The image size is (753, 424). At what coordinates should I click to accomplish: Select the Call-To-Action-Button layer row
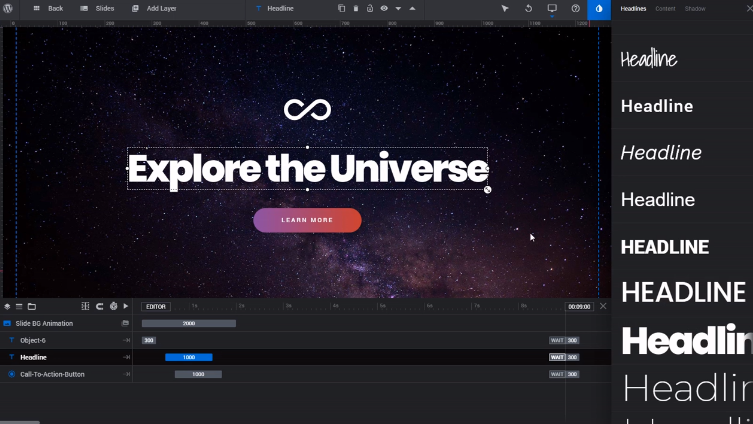coord(66,374)
